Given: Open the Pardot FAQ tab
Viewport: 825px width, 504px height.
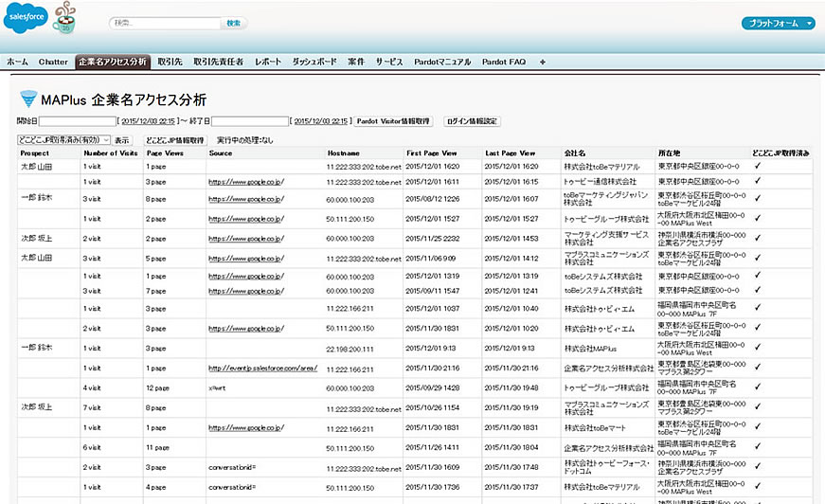Looking at the screenshot, I should point(504,63).
